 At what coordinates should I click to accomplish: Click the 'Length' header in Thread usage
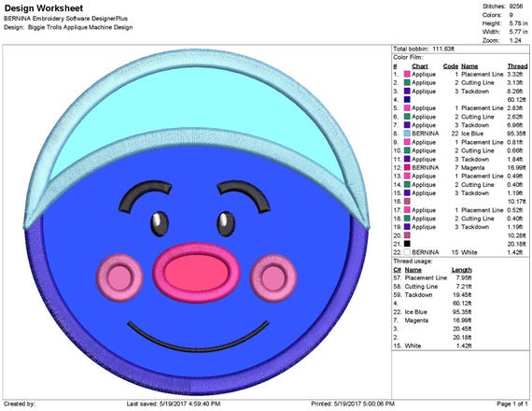461,270
